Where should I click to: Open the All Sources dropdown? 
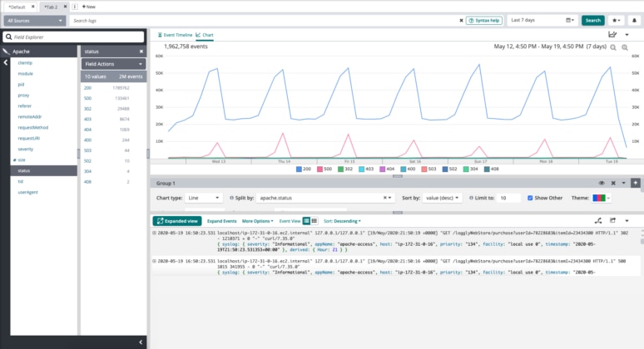[32, 20]
